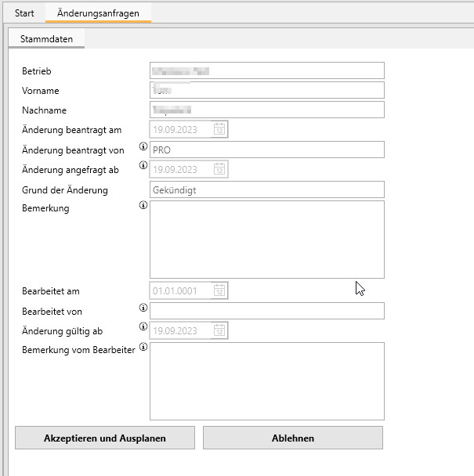Click the Ablehnen button

(x=293, y=438)
